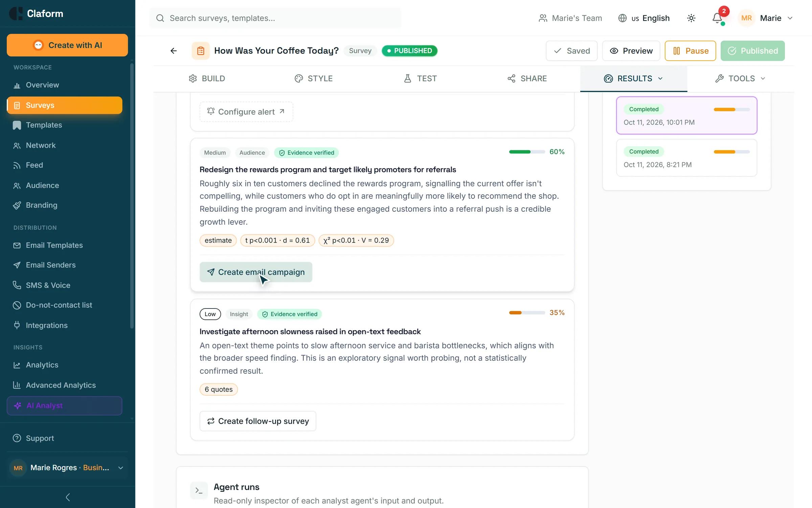Open Email Templates

[64, 245]
